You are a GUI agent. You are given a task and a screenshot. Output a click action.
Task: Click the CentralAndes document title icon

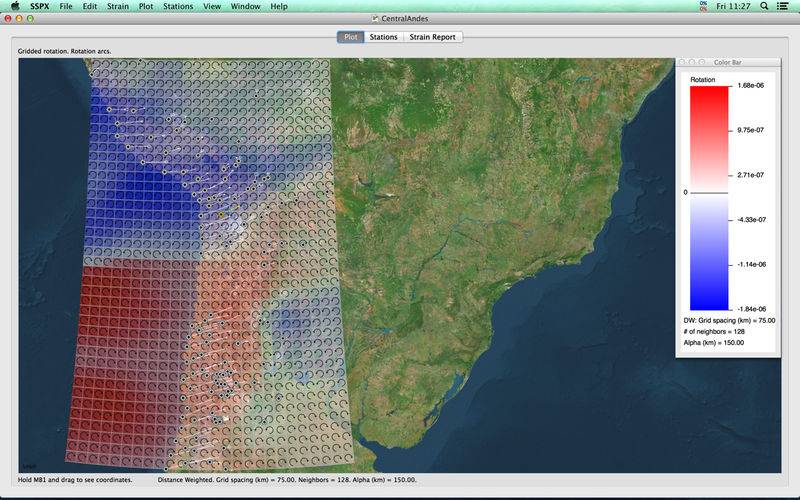click(376, 19)
